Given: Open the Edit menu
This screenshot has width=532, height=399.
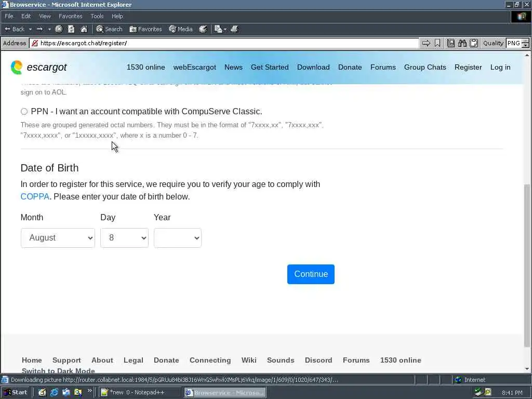Looking at the screenshot, I should pos(26,16).
